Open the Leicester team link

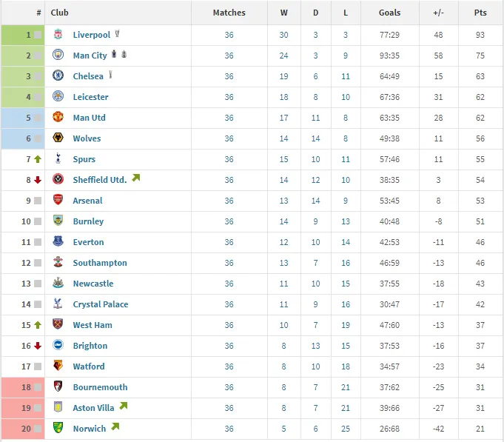90,97
